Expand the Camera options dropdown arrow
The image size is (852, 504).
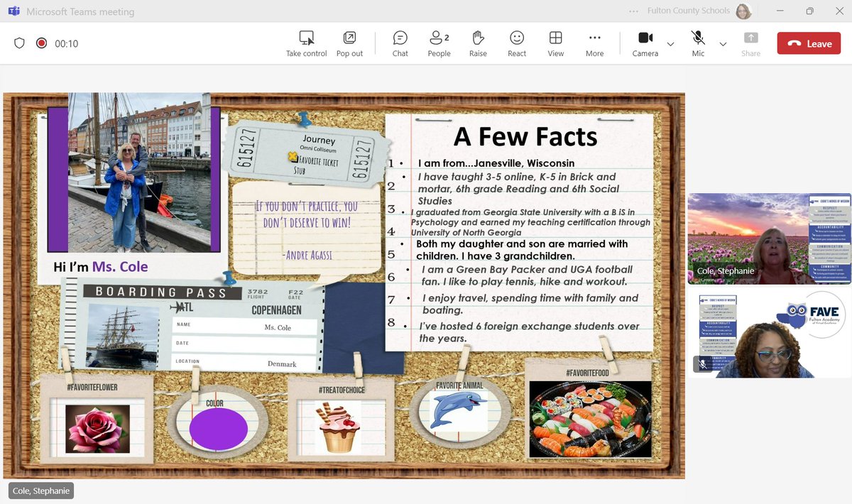pyautogui.click(x=670, y=44)
